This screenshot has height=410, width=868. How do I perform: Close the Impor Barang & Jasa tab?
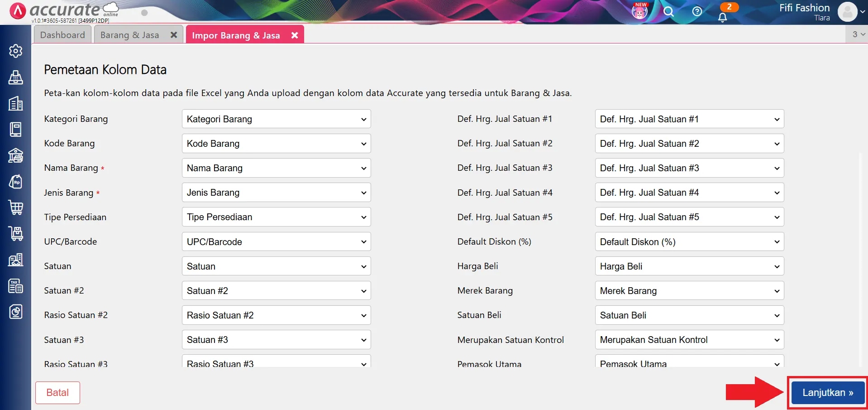point(295,35)
